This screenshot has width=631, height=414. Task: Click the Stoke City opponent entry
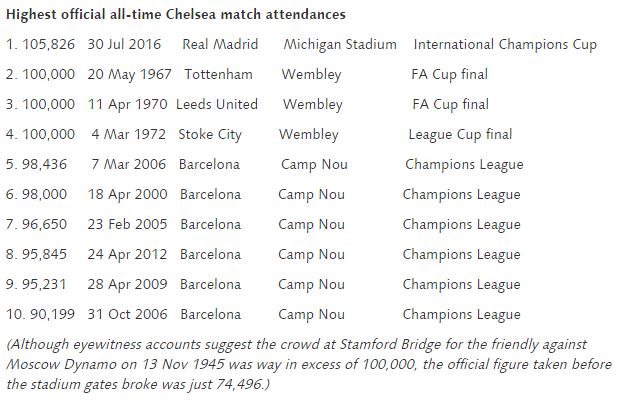click(210, 135)
